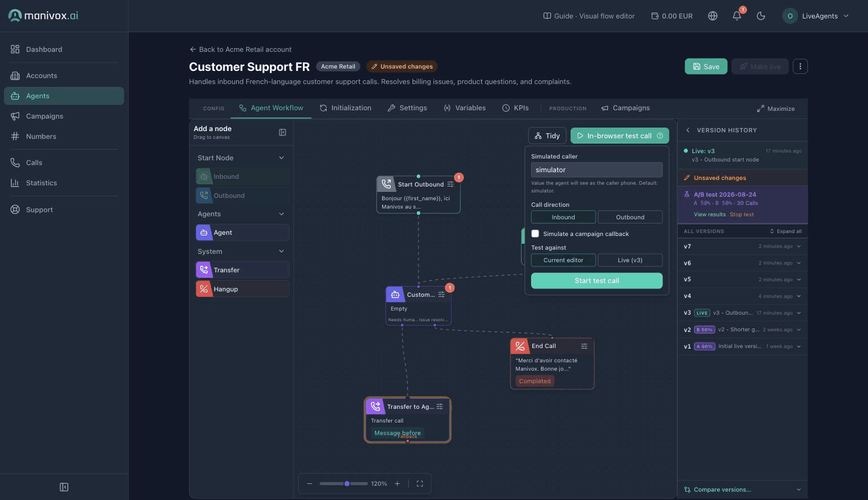Open Customer agent node settings icon
This screenshot has width=868, height=500.
[x=442, y=294]
